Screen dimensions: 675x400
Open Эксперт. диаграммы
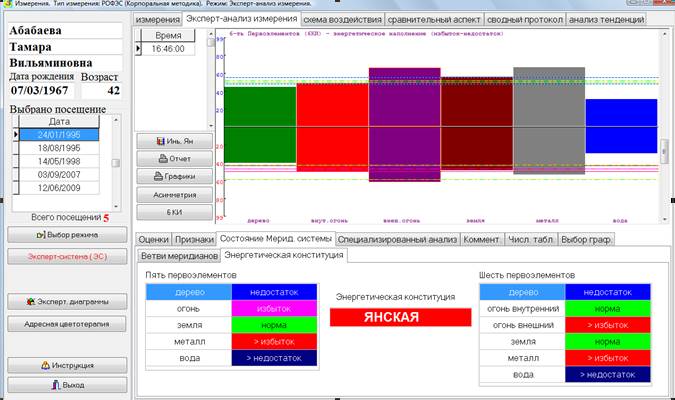67,302
